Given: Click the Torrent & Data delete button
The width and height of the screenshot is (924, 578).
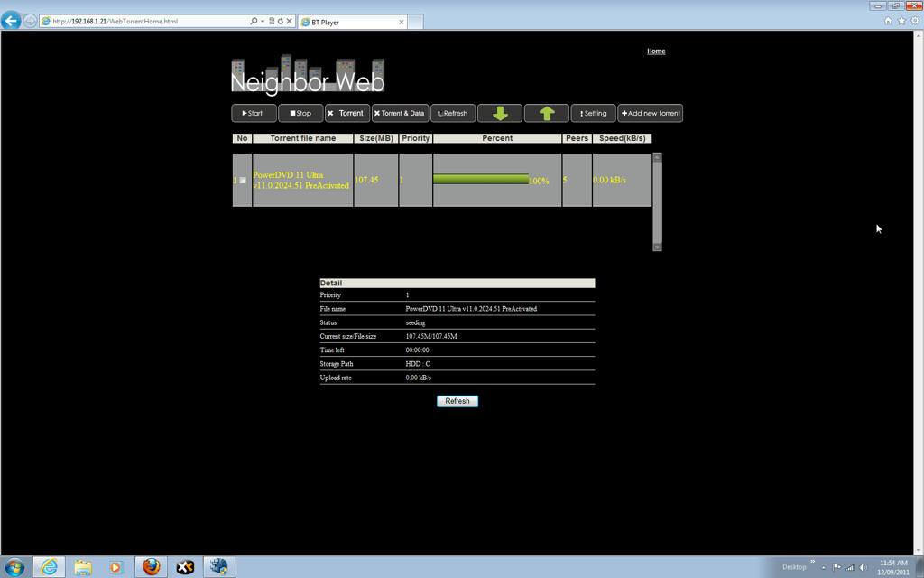Looking at the screenshot, I should (400, 113).
